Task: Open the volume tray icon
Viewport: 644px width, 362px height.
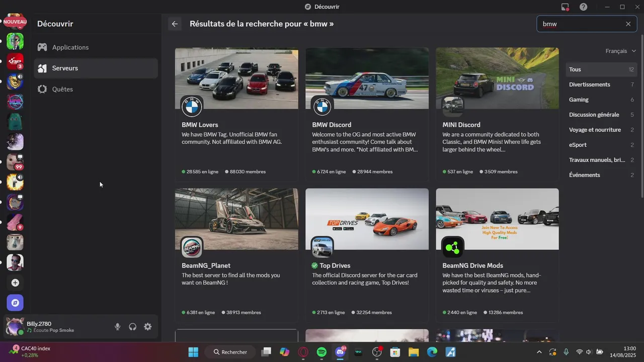Action: pos(589,352)
